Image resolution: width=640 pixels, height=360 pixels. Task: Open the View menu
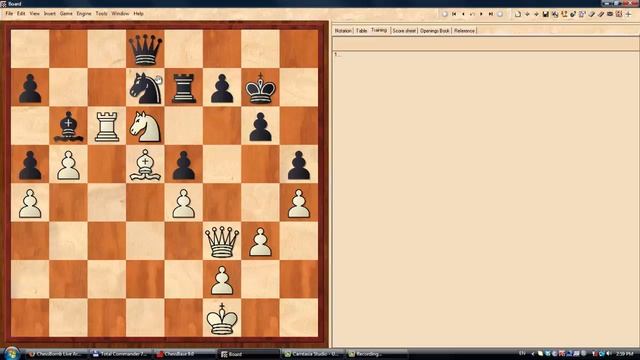(35, 13)
